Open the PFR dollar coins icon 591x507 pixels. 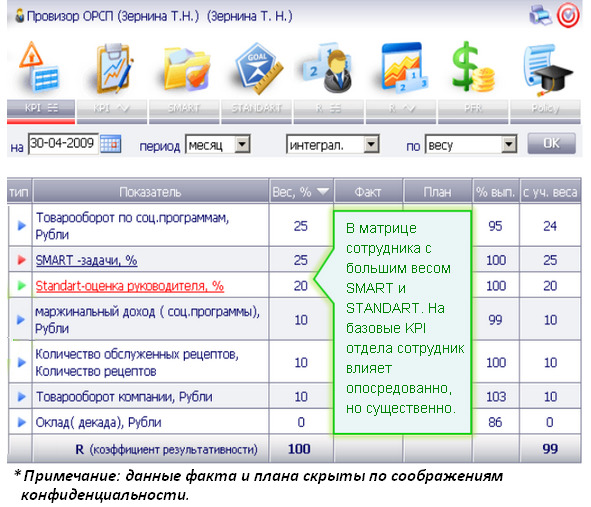pos(473,67)
